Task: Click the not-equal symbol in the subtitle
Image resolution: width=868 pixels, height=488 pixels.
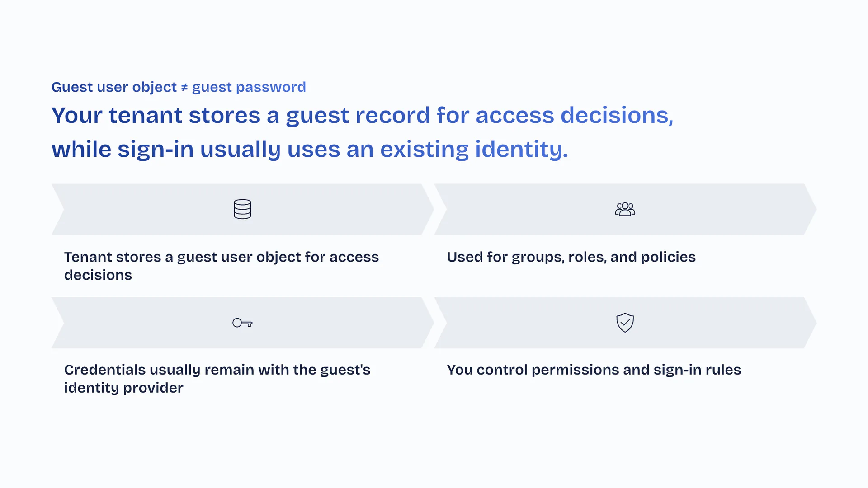Action: pos(184,87)
